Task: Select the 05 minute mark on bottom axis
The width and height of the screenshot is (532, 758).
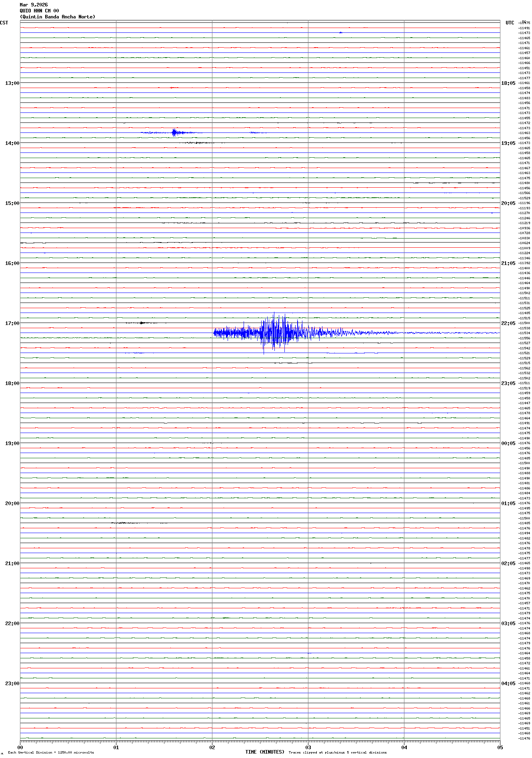Action: (500, 747)
